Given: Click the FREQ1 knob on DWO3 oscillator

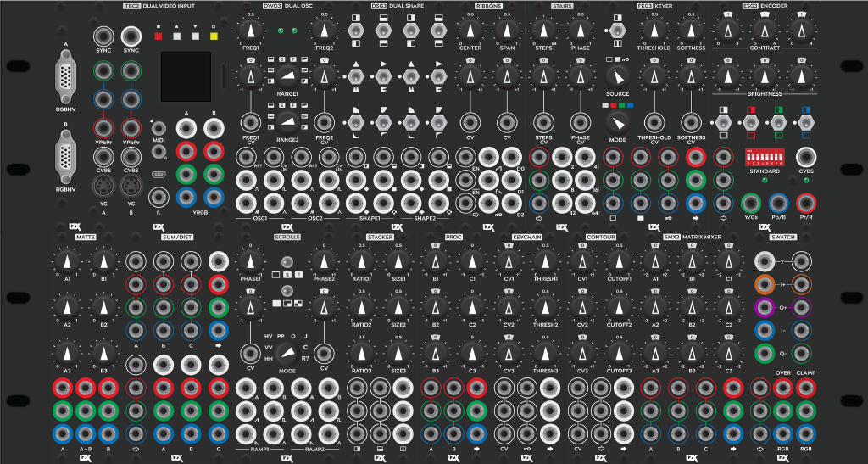Looking at the screenshot, I should click(x=252, y=33).
